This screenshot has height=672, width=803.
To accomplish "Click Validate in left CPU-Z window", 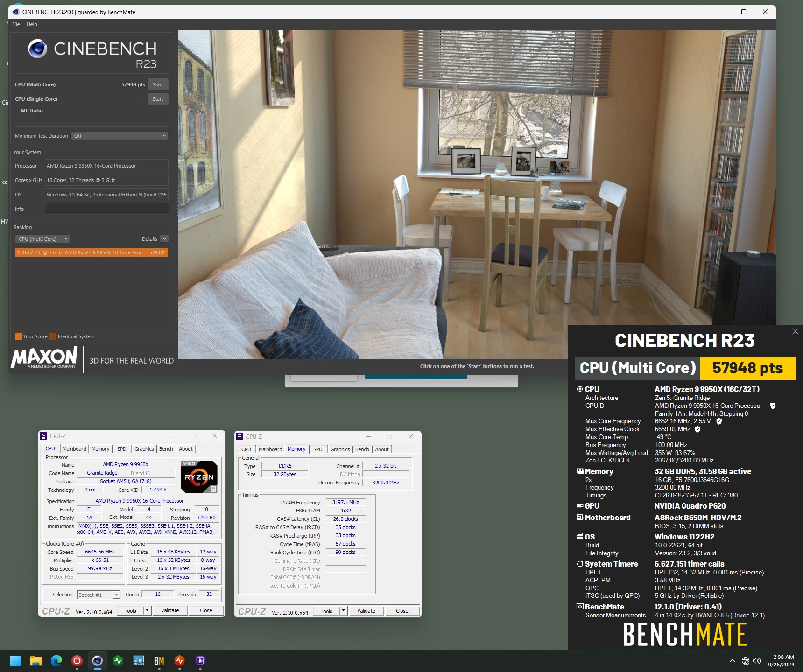I will tap(170, 610).
